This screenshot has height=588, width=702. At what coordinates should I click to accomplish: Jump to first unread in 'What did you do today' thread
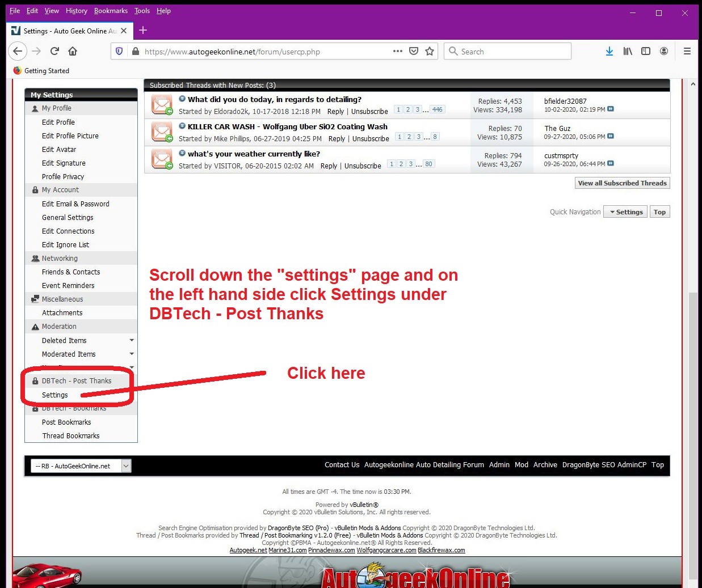tap(182, 99)
